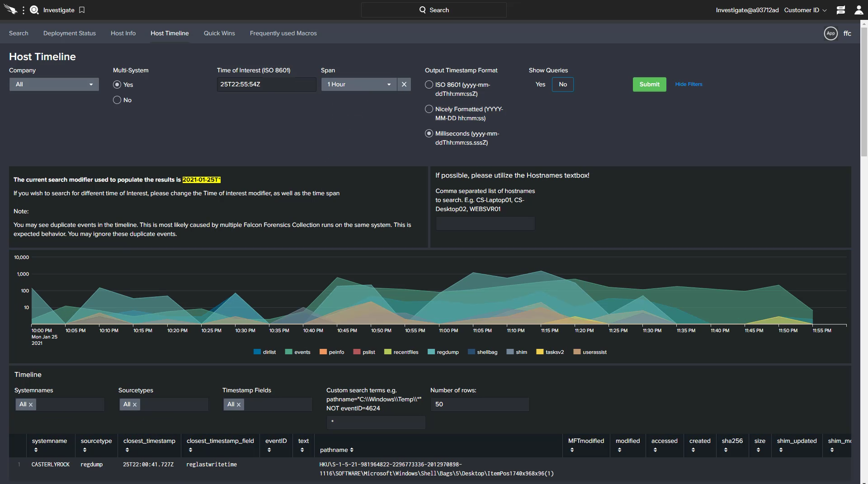868x484 pixels.
Task: Click the ffc app label
Action: tap(847, 33)
